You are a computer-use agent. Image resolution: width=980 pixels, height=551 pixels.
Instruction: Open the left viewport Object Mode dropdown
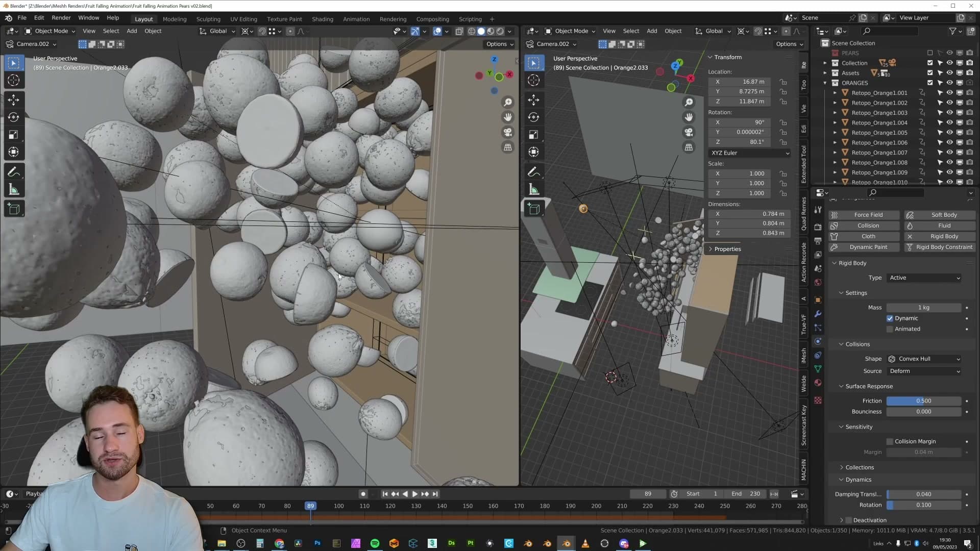click(50, 31)
